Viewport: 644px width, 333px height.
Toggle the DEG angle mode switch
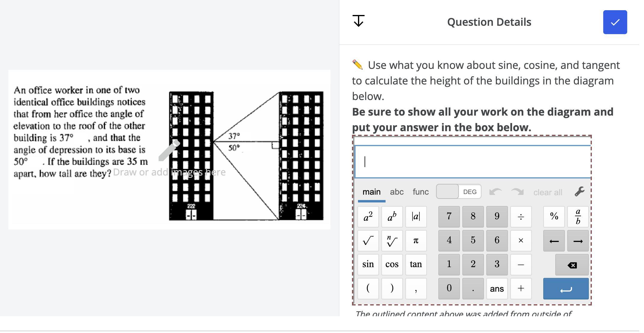pyautogui.click(x=459, y=192)
